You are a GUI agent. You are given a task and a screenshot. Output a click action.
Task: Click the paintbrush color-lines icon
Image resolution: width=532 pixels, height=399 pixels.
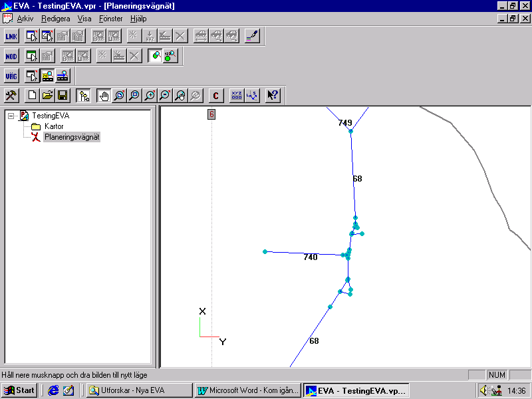pos(252,36)
